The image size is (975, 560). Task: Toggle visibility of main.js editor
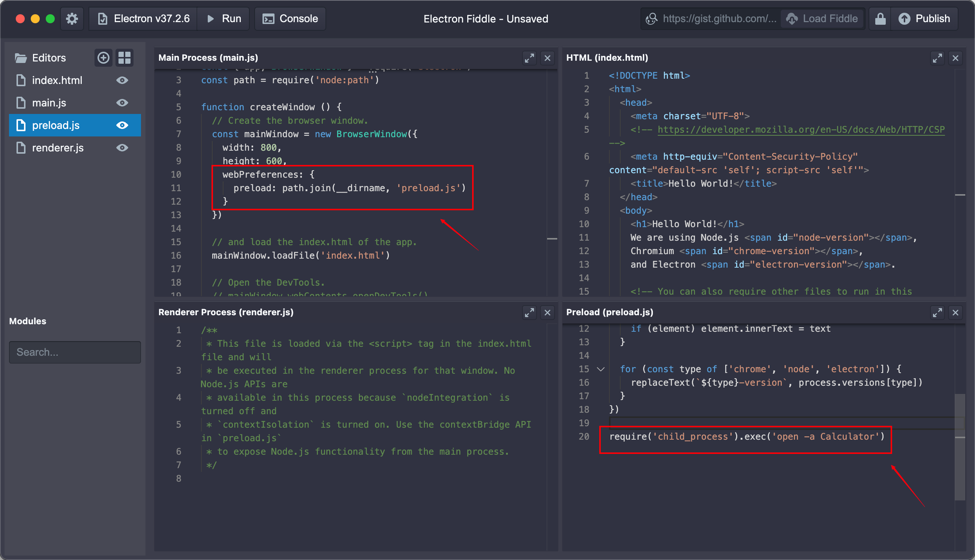pyautogui.click(x=122, y=103)
